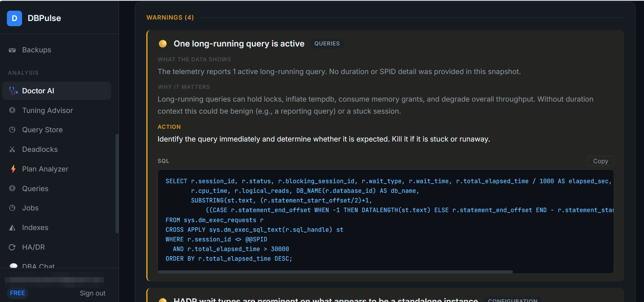This screenshot has height=302, width=644.
Task: Click the 'FROM sys.dm_exec_requests r' line
Action: 215,220
